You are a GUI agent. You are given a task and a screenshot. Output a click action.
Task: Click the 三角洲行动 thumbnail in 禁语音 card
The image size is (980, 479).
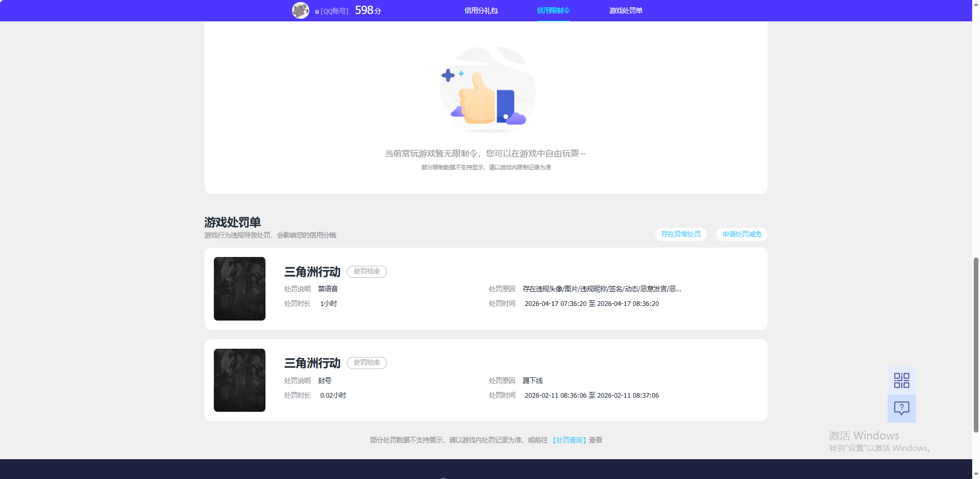(x=239, y=289)
